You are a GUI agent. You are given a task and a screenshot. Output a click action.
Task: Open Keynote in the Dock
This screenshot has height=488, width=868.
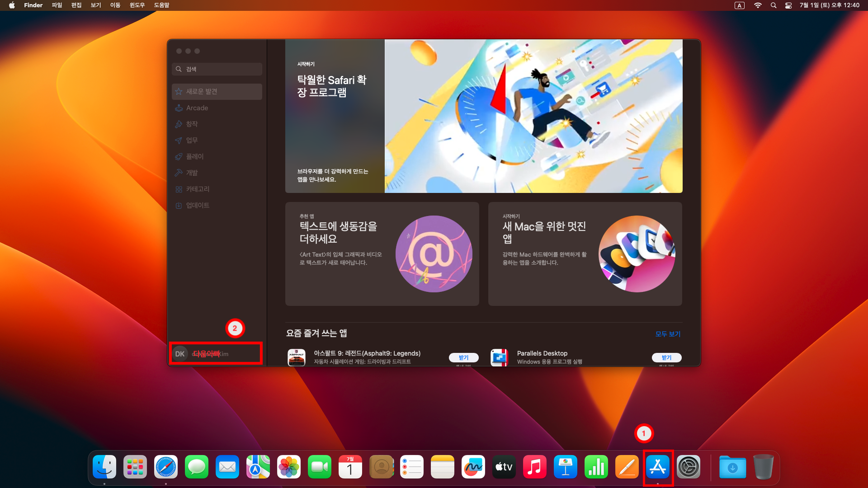[566, 467]
